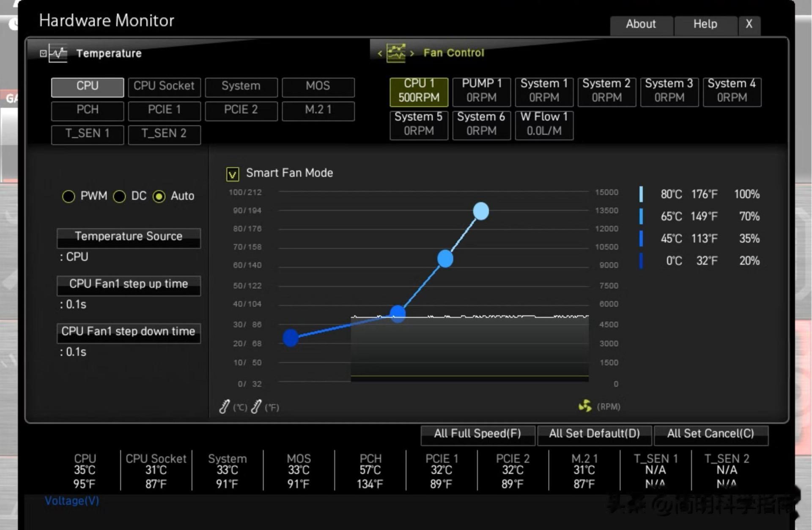Collapse the Temperature section box icon
812x530 pixels.
[43, 53]
